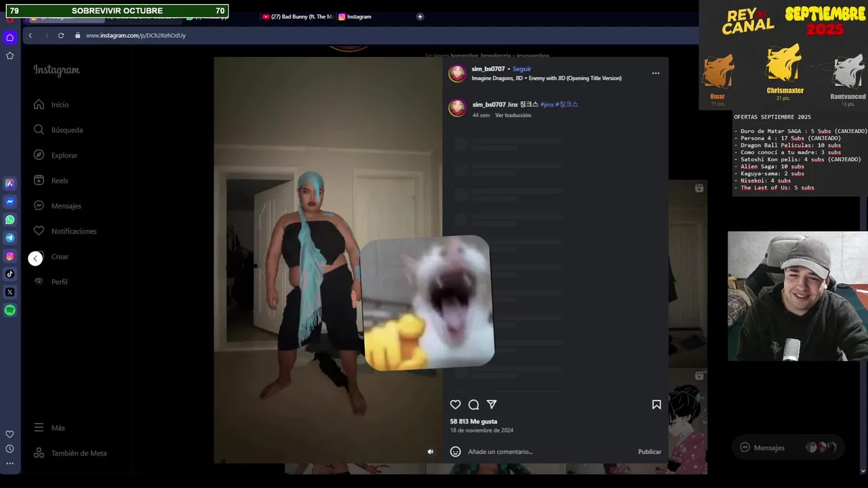Click Ver traducción under the caption
Screen dimensions: 868x488
click(513, 115)
